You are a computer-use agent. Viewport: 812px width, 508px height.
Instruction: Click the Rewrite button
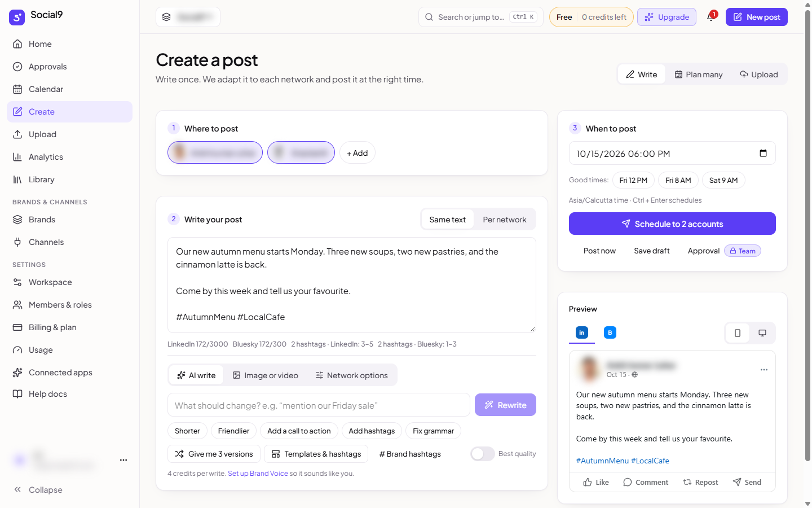tap(505, 405)
